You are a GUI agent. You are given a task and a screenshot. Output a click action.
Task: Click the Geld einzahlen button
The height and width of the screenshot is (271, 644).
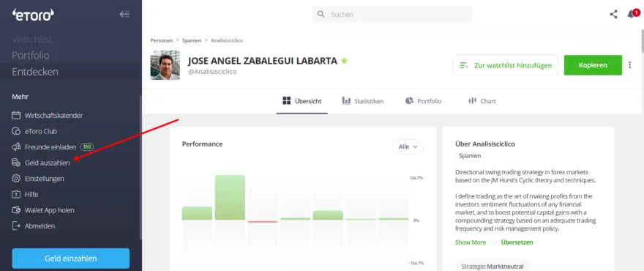71,259
